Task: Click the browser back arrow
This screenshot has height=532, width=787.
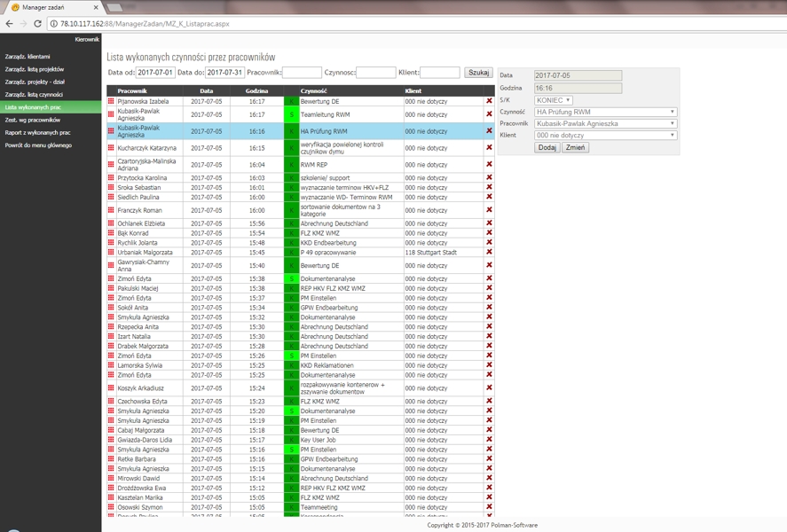Action: click(9, 24)
